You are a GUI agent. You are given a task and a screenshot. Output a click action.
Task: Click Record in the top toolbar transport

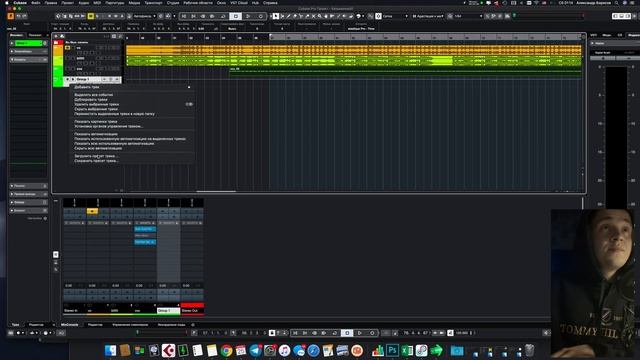click(x=260, y=16)
